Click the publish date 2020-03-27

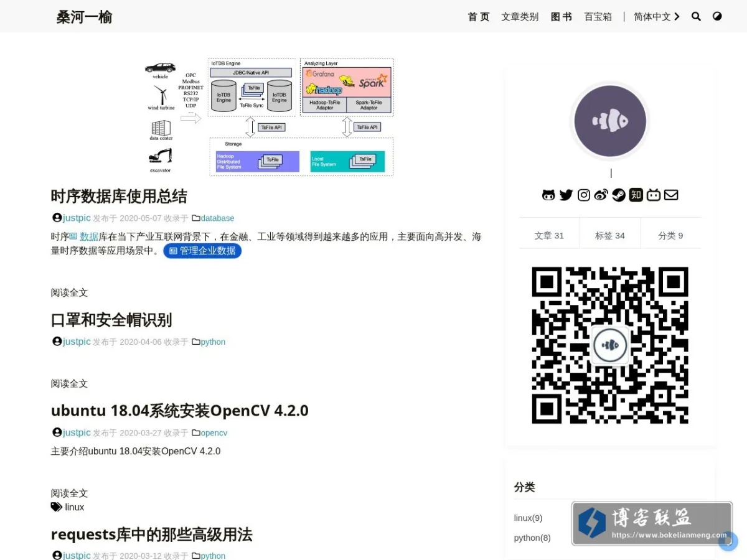(x=140, y=433)
